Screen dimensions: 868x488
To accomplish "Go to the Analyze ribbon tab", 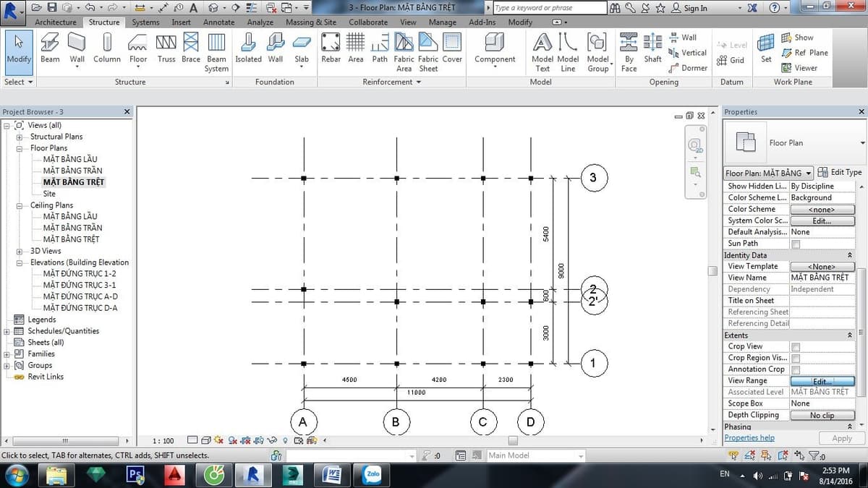I will click(260, 22).
